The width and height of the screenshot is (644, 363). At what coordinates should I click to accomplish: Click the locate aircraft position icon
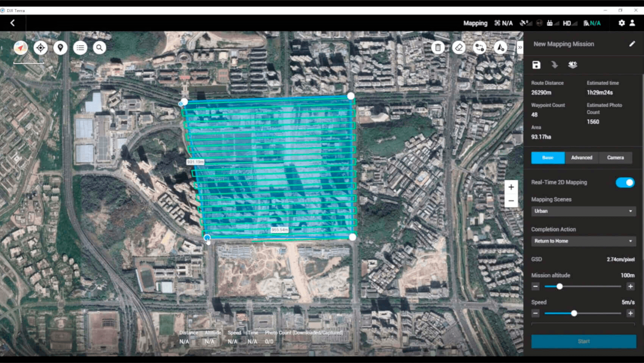coord(41,48)
